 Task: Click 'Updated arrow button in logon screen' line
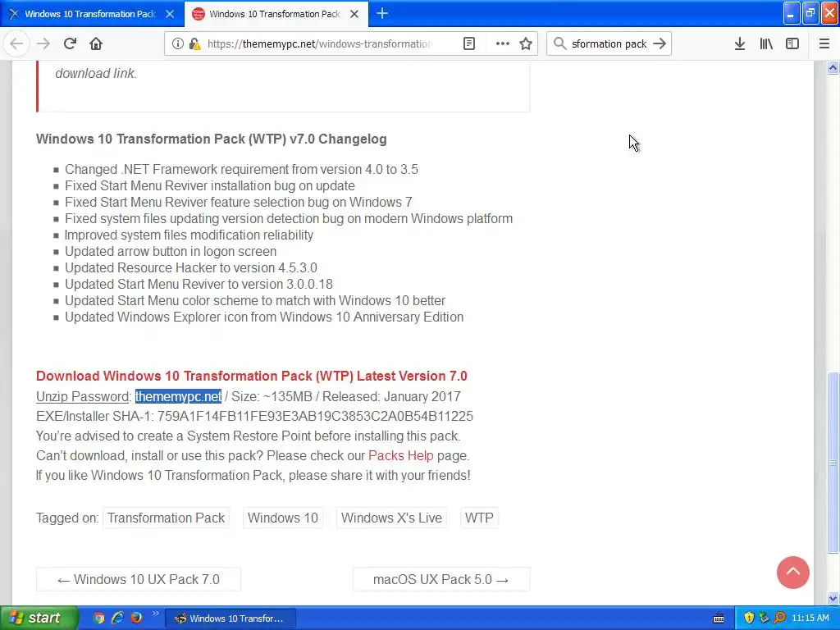(x=171, y=251)
